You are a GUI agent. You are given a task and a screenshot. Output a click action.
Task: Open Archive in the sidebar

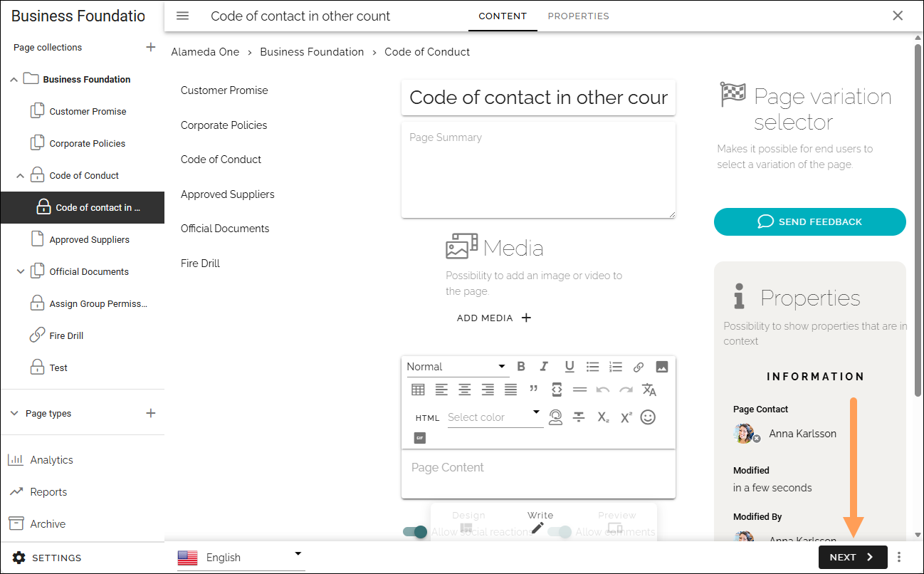click(x=37, y=524)
